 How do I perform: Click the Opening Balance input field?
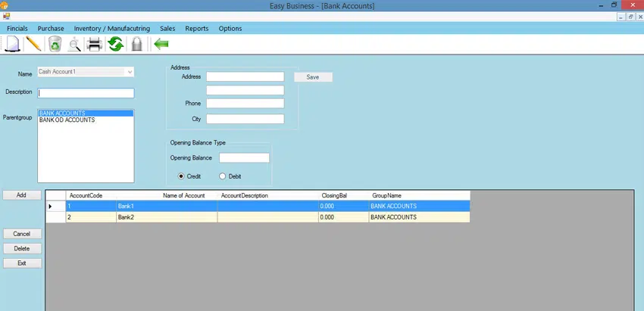coord(244,158)
